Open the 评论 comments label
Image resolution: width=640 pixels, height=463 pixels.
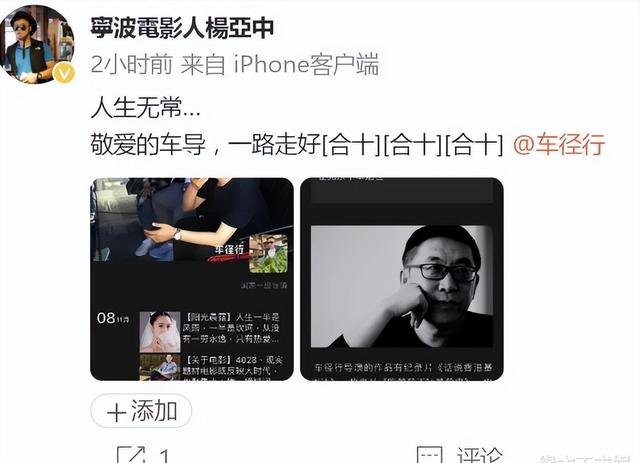tap(480, 455)
